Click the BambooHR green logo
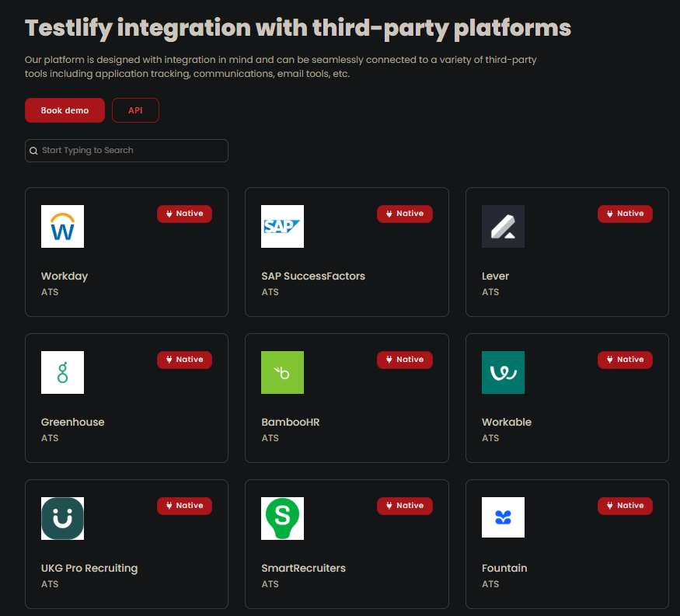The height and width of the screenshot is (616, 680). coord(282,372)
